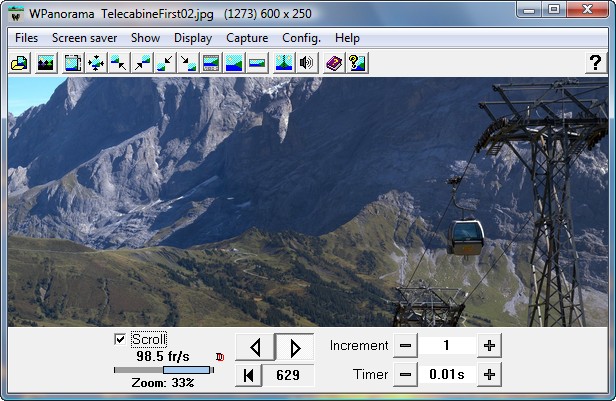Screen dimensions: 616x401
Task: Click the position field showing 629
Action: (288, 375)
